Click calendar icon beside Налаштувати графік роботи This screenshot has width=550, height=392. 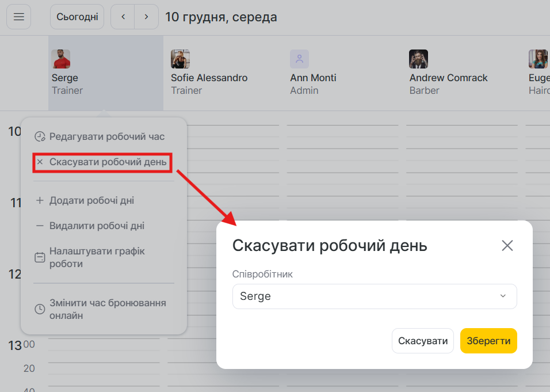pyautogui.click(x=40, y=257)
